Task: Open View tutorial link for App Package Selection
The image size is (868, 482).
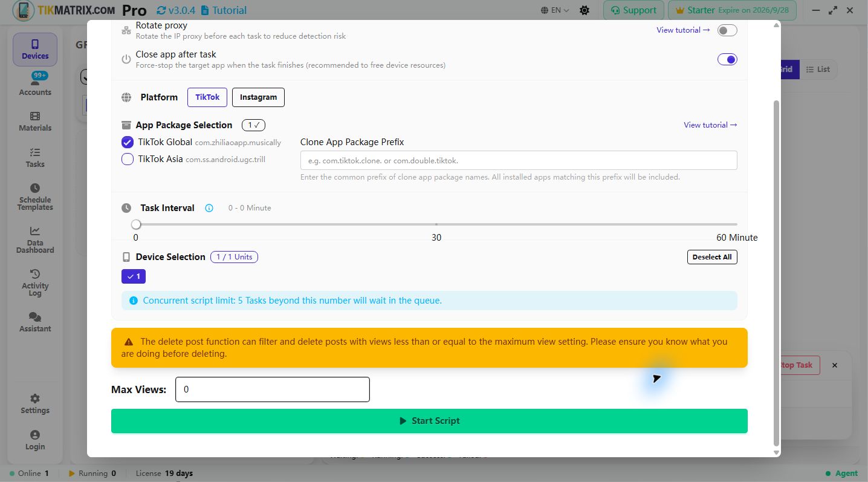Action: click(710, 125)
